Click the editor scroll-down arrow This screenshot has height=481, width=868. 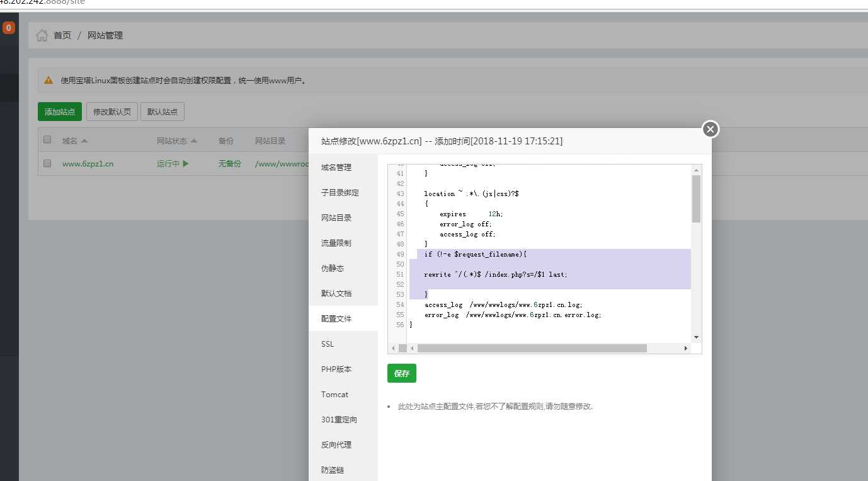[x=696, y=337]
